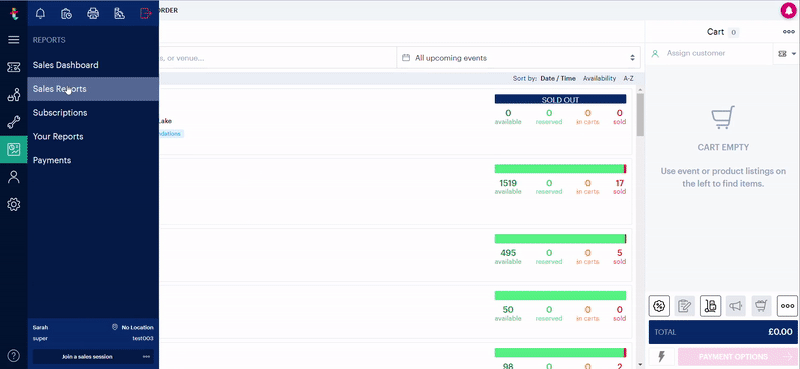Screen dimensions: 800x369
Task: Open Sales Dashboard report
Action: pyautogui.click(x=93, y=65)
